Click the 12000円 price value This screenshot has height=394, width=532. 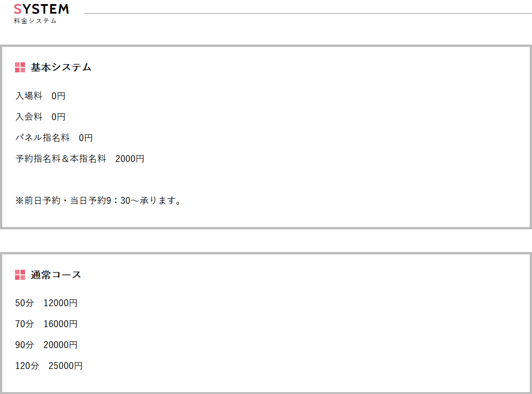point(61,303)
